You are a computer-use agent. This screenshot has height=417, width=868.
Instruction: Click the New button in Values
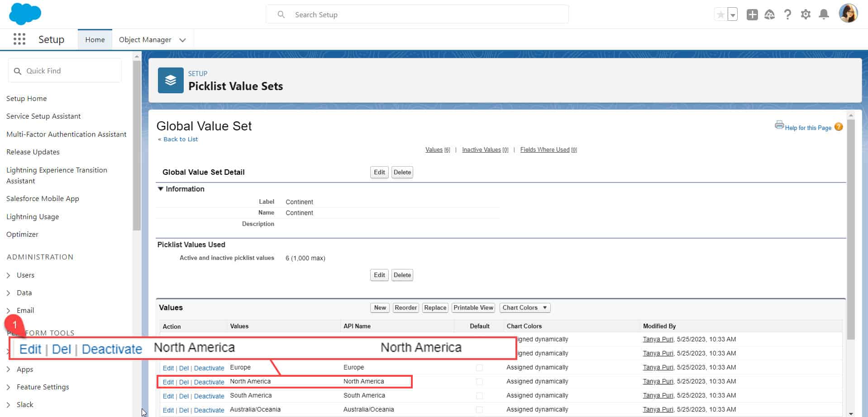tap(380, 308)
